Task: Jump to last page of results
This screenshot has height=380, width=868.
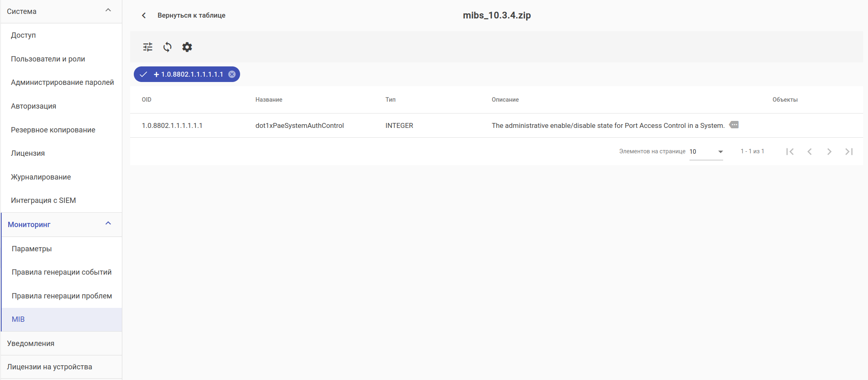Action: click(849, 152)
